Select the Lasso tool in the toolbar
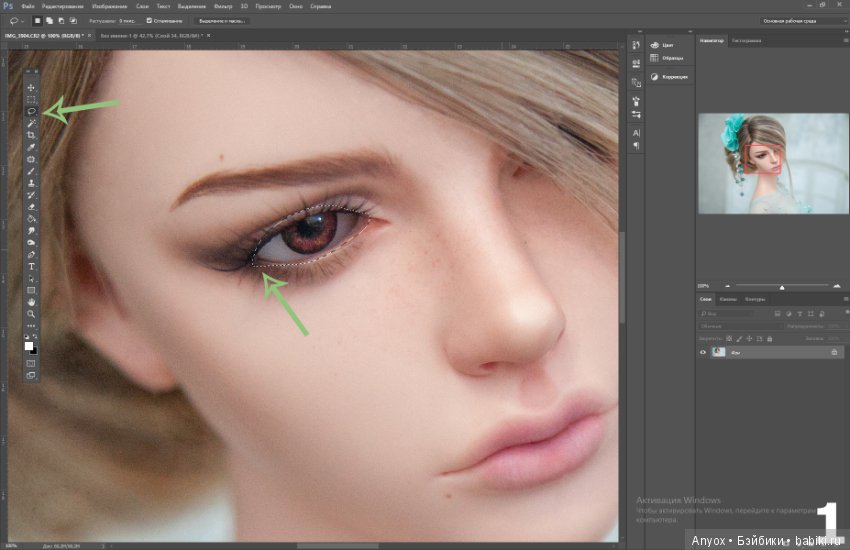The height and width of the screenshot is (550, 850). point(31,111)
